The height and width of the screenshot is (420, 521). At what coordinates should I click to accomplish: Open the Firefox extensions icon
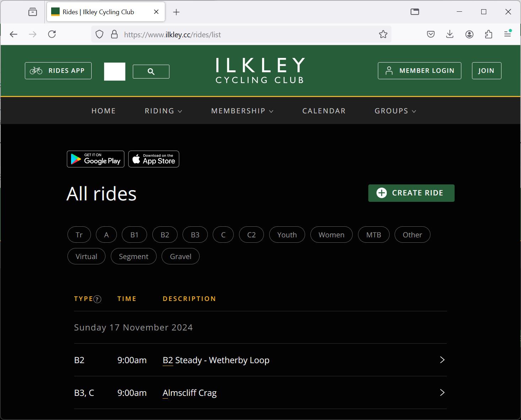(488, 34)
